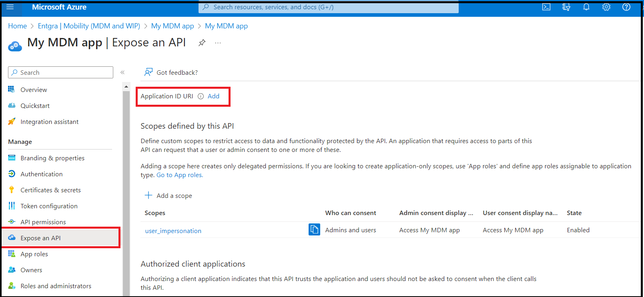644x297 pixels.
Task: Click the Who can consent column header
Action: [x=351, y=213]
